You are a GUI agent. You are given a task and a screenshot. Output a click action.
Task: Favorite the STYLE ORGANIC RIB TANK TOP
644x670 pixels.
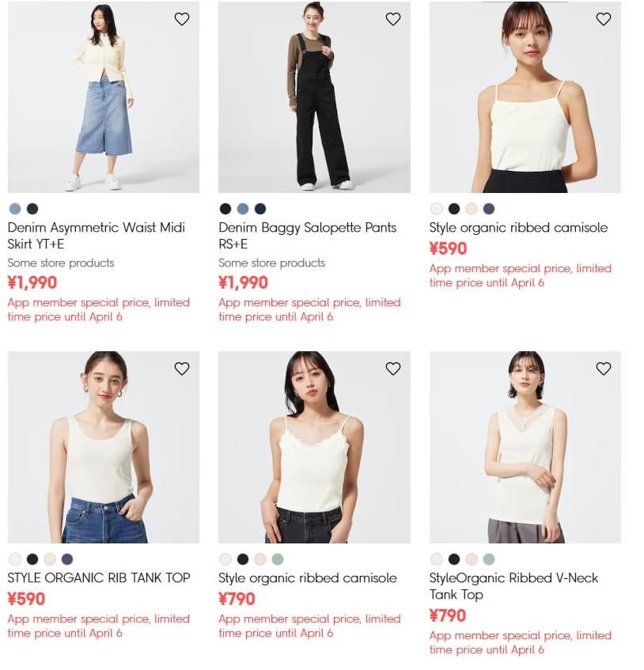coord(182,369)
